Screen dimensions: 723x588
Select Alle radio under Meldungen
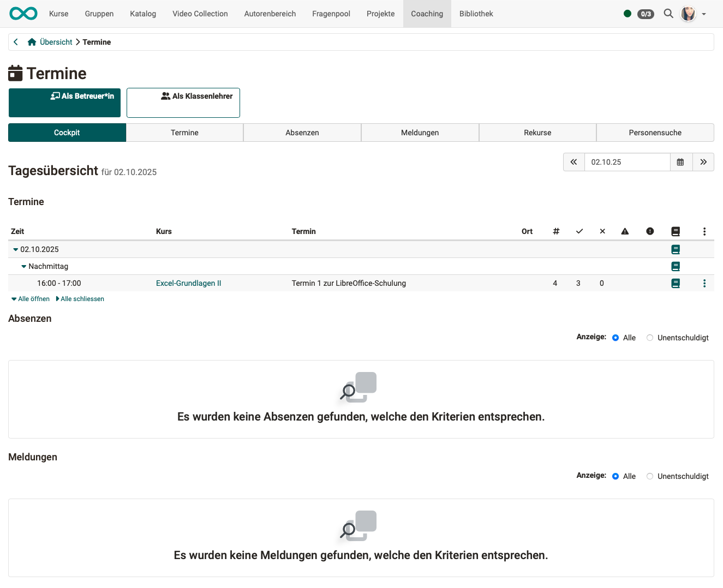[x=616, y=476]
